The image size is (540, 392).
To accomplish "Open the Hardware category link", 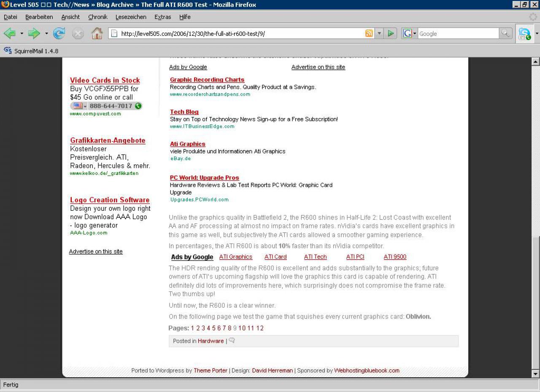I will [x=211, y=341].
